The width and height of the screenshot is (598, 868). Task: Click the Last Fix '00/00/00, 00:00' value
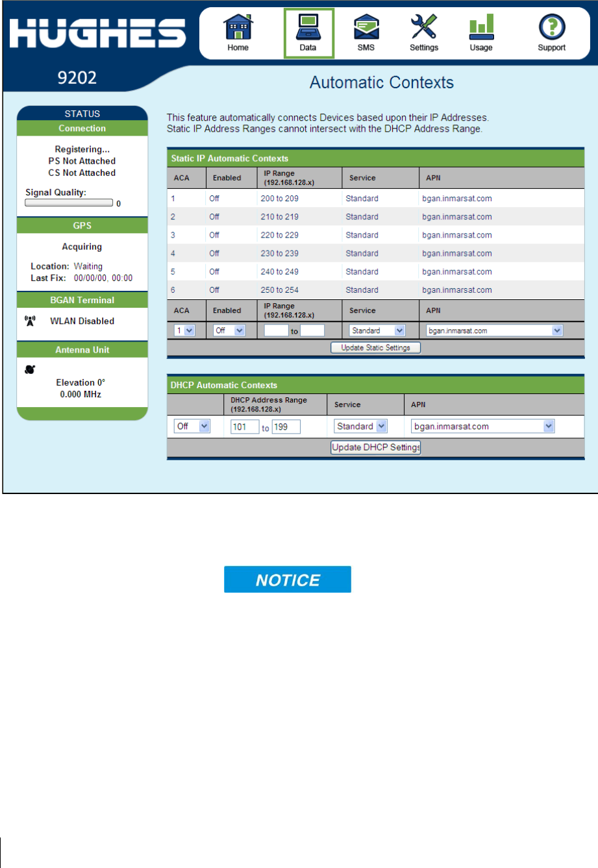103,278
